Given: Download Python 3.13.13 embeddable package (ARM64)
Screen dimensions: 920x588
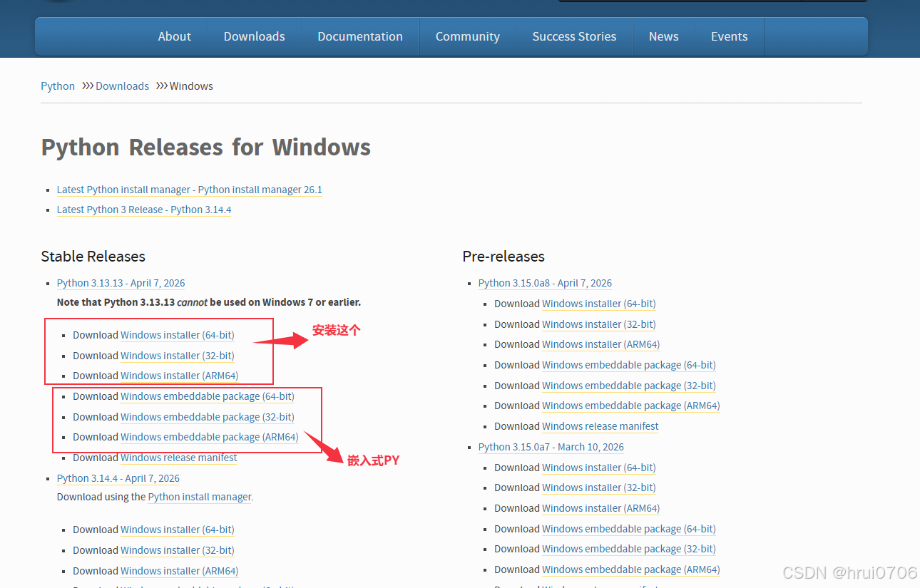Looking at the screenshot, I should pyautogui.click(x=210, y=437).
